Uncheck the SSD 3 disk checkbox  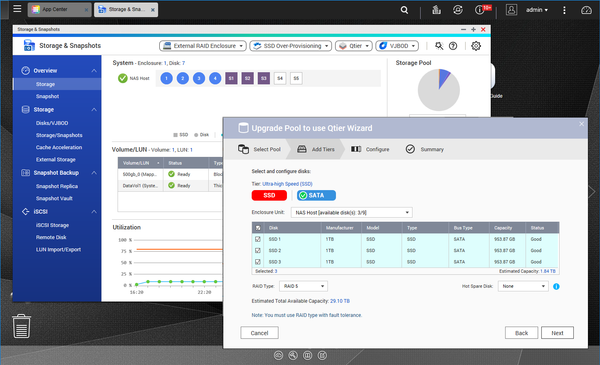258,262
